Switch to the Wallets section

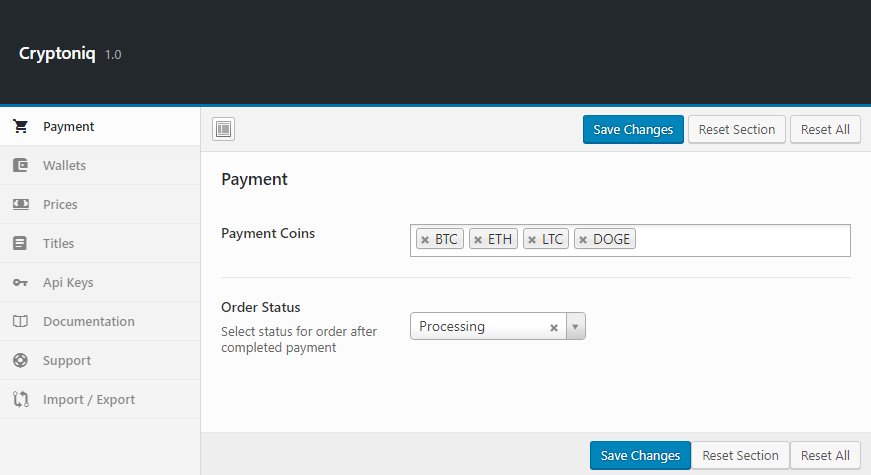click(x=64, y=166)
